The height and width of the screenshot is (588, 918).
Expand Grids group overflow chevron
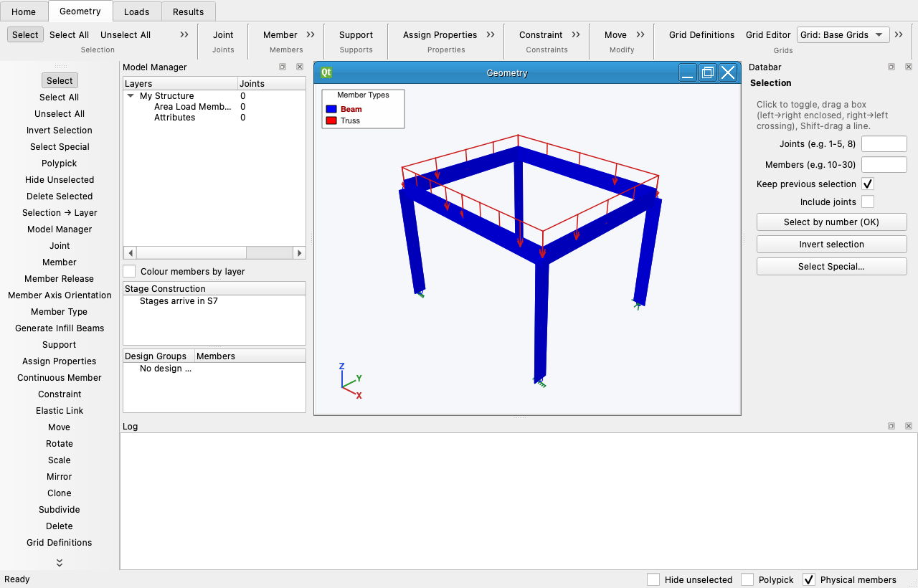coord(899,34)
